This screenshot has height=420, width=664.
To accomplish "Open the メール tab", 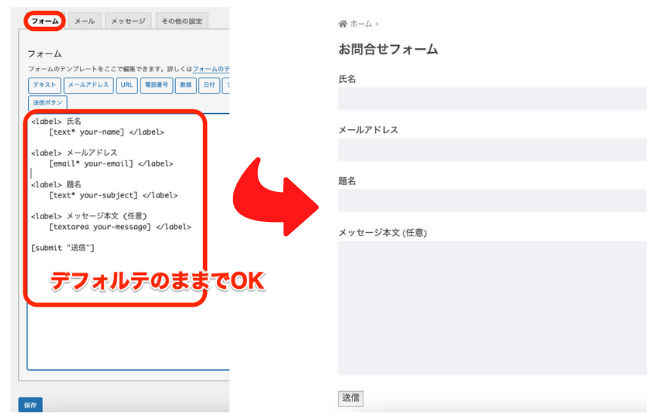I will [84, 20].
